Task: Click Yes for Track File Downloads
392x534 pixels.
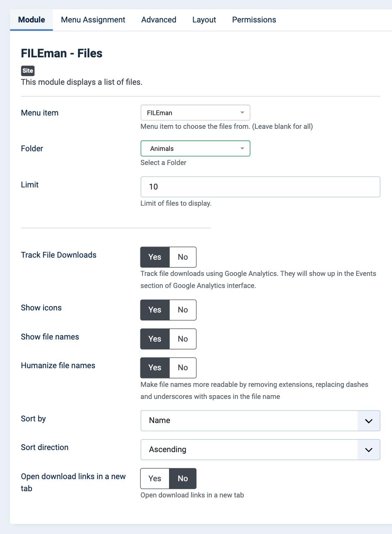Action: (155, 257)
